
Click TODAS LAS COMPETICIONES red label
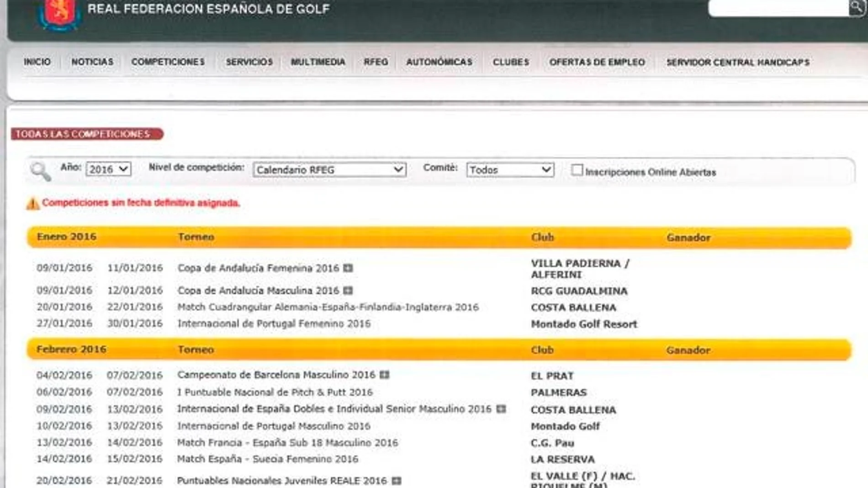87,134
